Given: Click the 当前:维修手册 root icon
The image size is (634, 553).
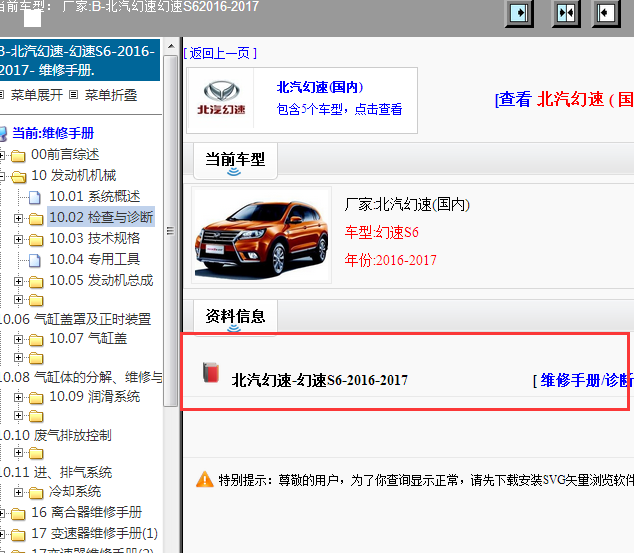Looking at the screenshot, I should pos(3,133).
